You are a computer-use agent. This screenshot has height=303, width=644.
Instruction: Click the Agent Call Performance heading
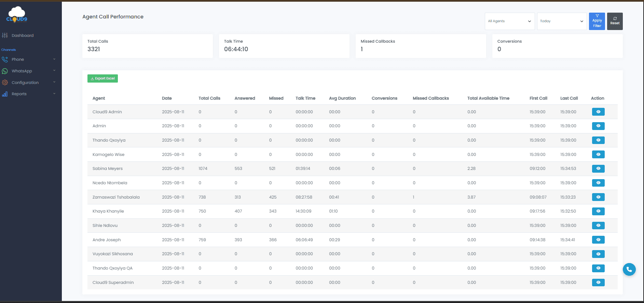pyautogui.click(x=113, y=17)
